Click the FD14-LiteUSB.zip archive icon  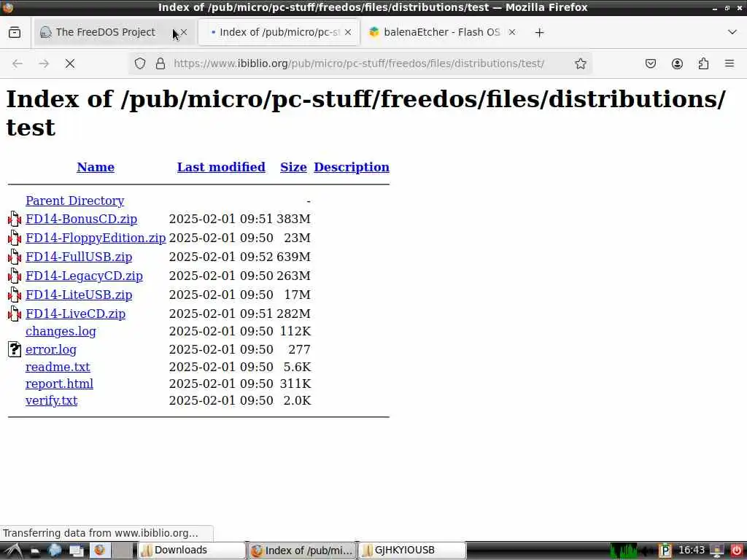point(15,295)
